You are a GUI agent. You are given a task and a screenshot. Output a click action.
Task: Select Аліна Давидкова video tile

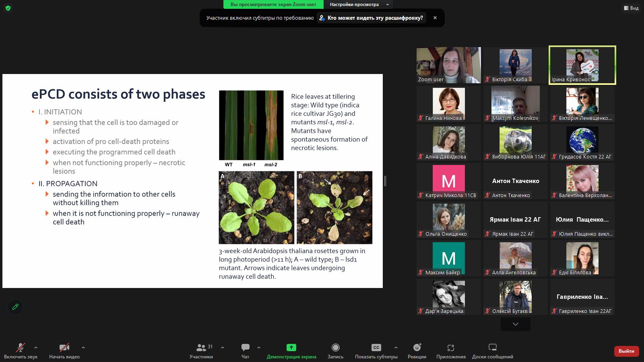click(x=449, y=142)
